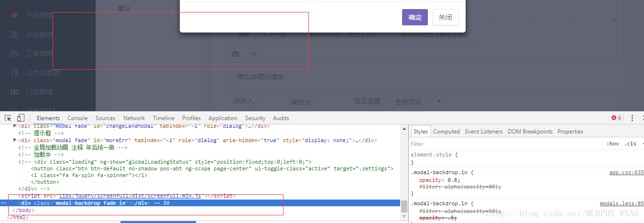This screenshot has width=644, height=223.
Task: Click the camera icon in the page form
Action: point(235,54)
